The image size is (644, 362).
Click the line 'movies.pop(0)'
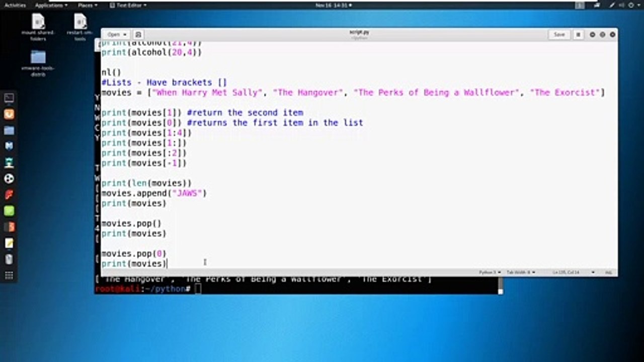(x=134, y=253)
